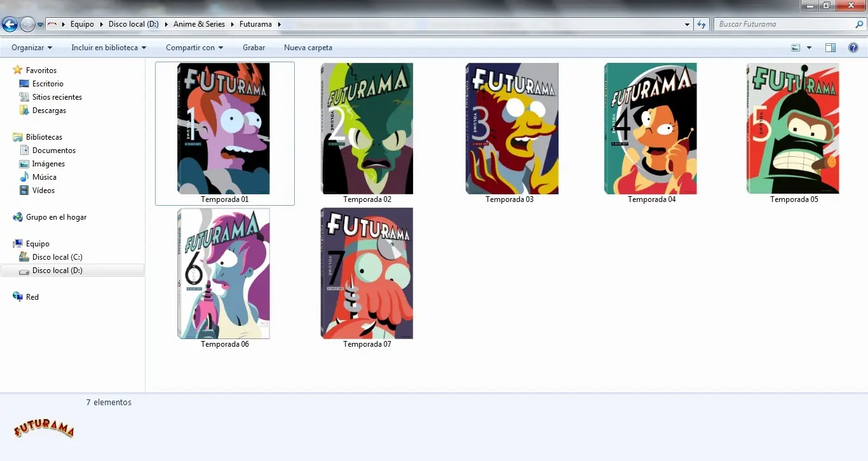
Task: Refresh the folder with the address bar refresh button
Action: pyautogui.click(x=702, y=24)
